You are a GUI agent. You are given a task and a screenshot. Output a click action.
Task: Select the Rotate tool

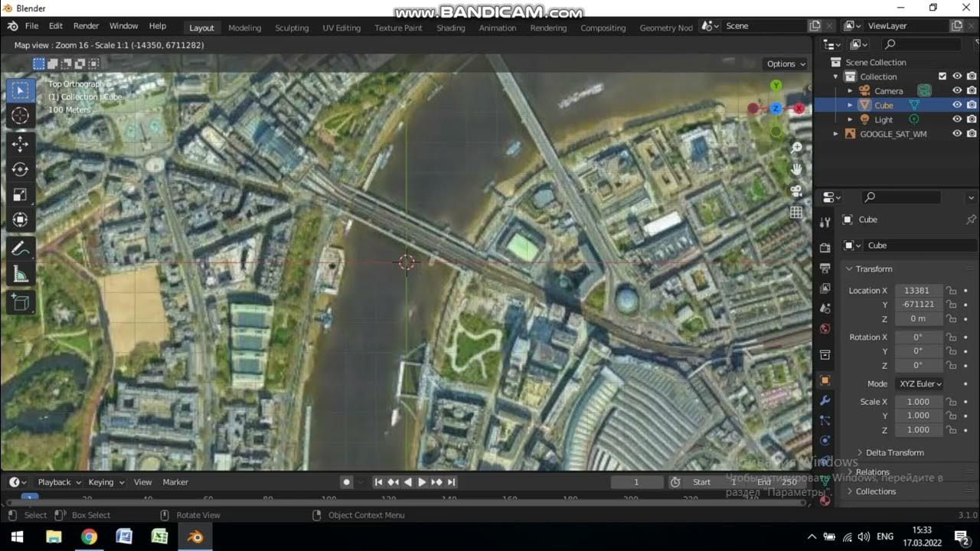(x=20, y=169)
